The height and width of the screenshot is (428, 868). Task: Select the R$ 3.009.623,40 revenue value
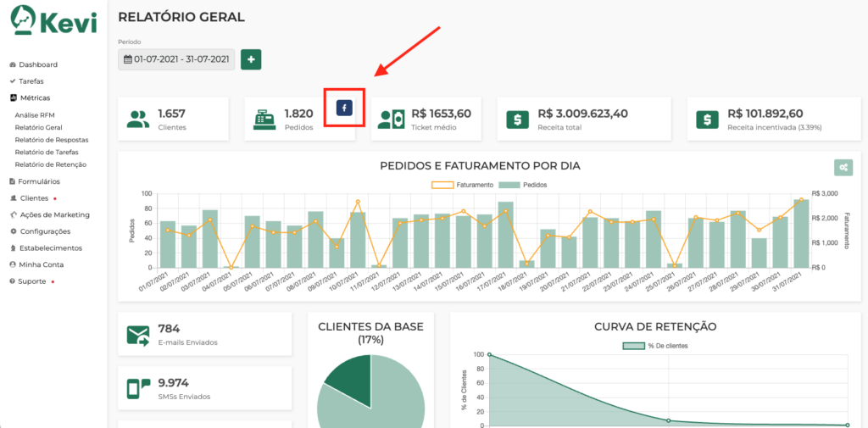(x=583, y=114)
